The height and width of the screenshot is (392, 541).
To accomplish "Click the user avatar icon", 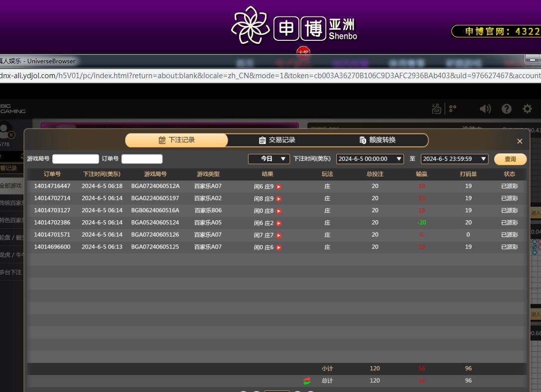I will pos(6,131).
